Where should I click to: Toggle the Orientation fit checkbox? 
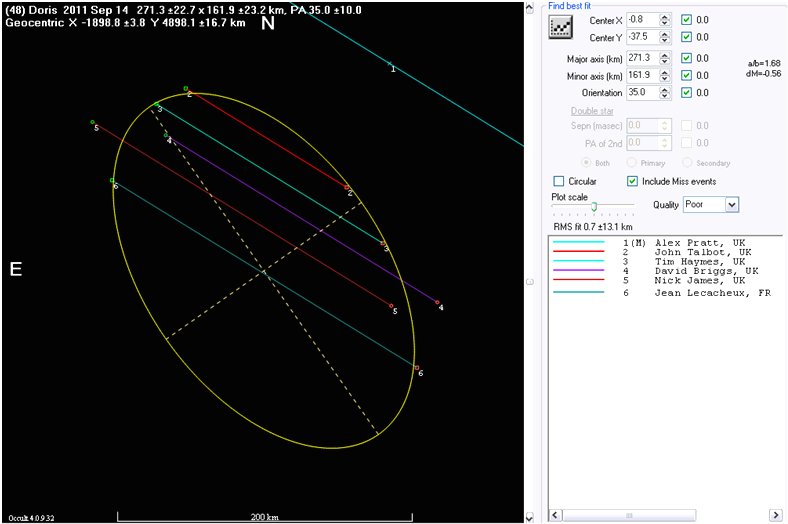[686, 93]
